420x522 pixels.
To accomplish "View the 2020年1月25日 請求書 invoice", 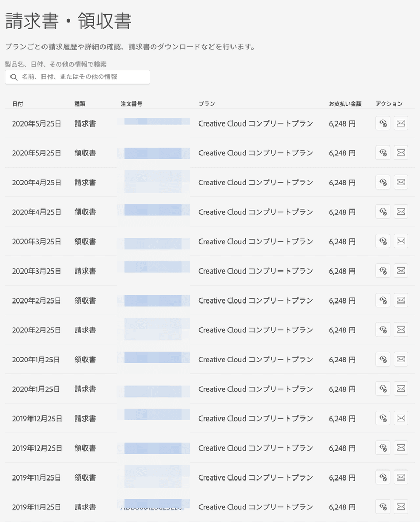I will [x=382, y=389].
